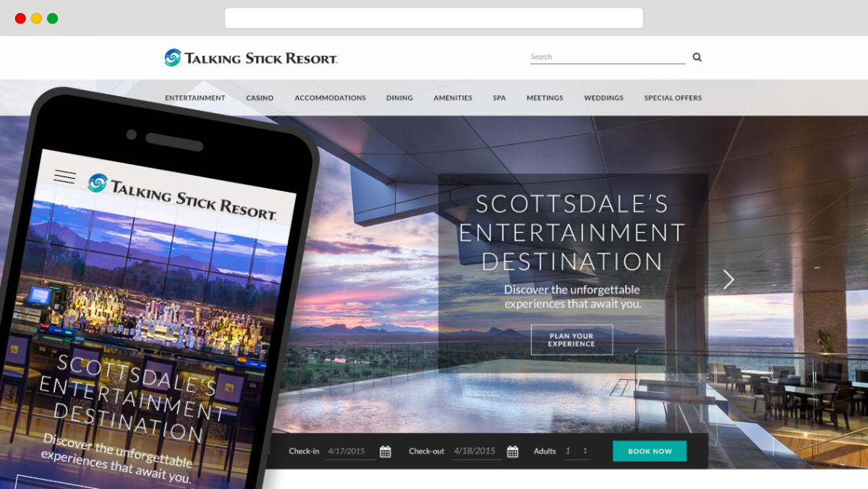Go to the Weddings page
Image resolution: width=868 pixels, height=489 pixels.
point(604,98)
